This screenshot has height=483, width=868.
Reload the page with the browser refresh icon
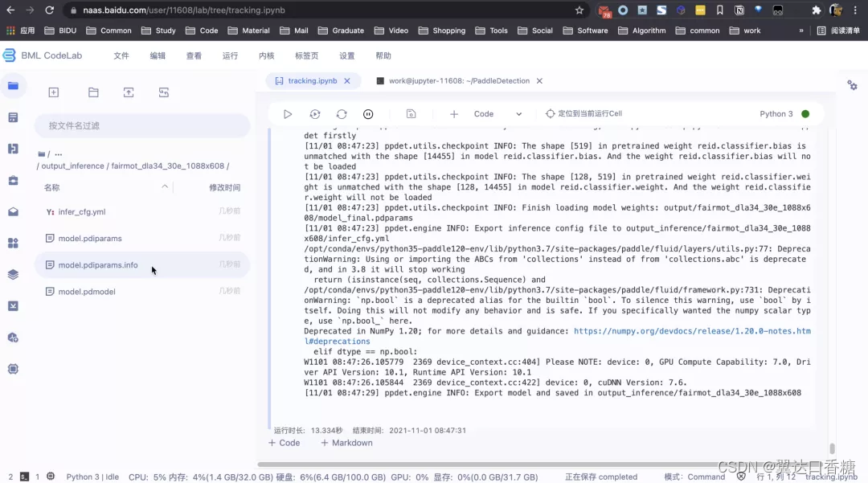tap(51, 11)
